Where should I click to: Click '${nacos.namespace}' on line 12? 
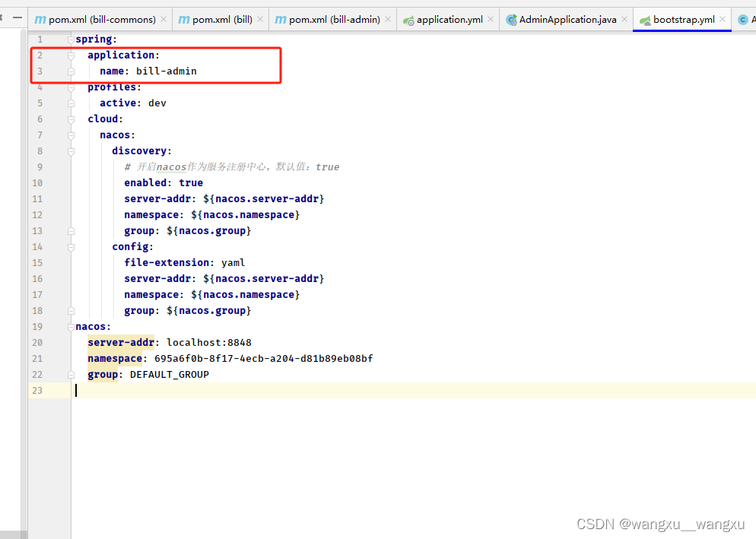tap(246, 214)
